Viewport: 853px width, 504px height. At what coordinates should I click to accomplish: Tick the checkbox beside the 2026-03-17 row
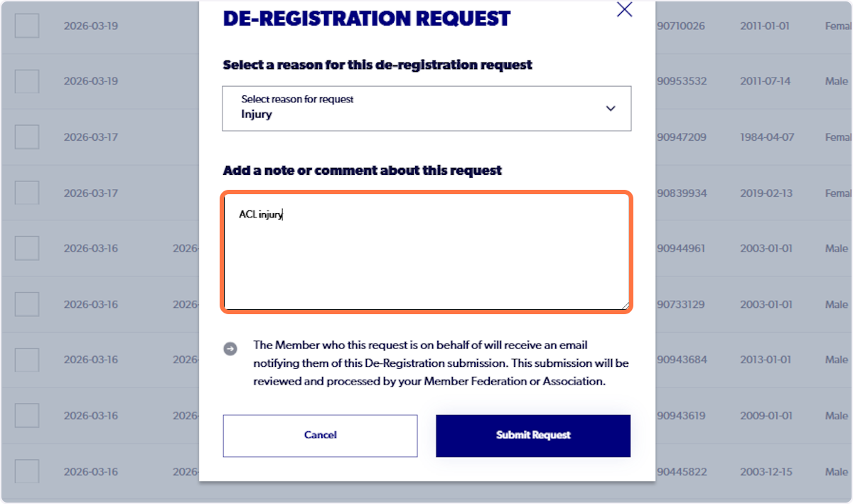point(26,136)
